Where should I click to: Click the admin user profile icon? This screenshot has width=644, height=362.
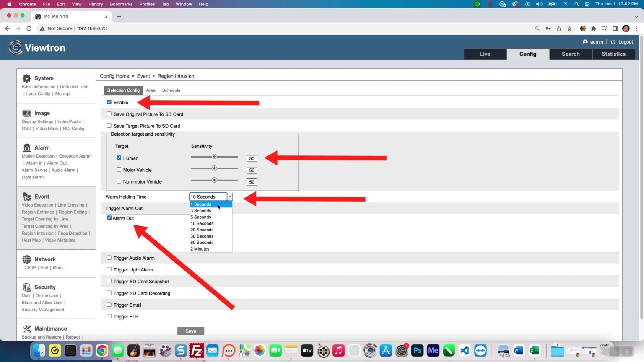586,41
